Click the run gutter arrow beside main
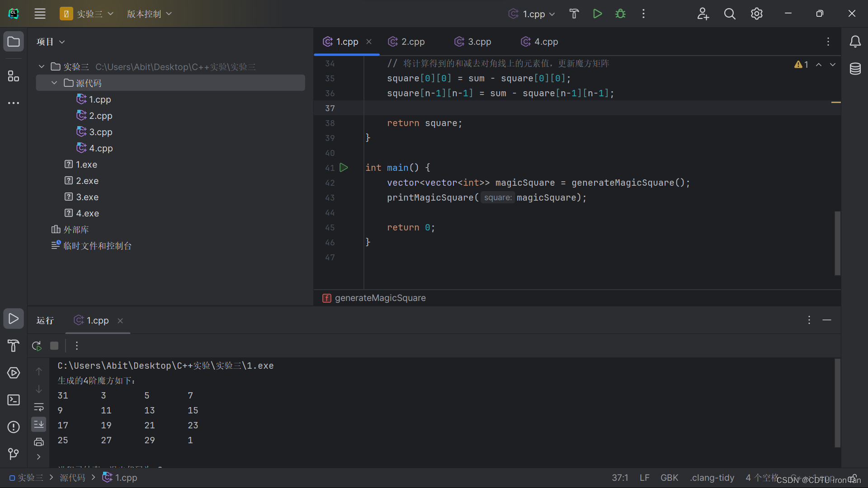The width and height of the screenshot is (868, 488). tap(344, 168)
